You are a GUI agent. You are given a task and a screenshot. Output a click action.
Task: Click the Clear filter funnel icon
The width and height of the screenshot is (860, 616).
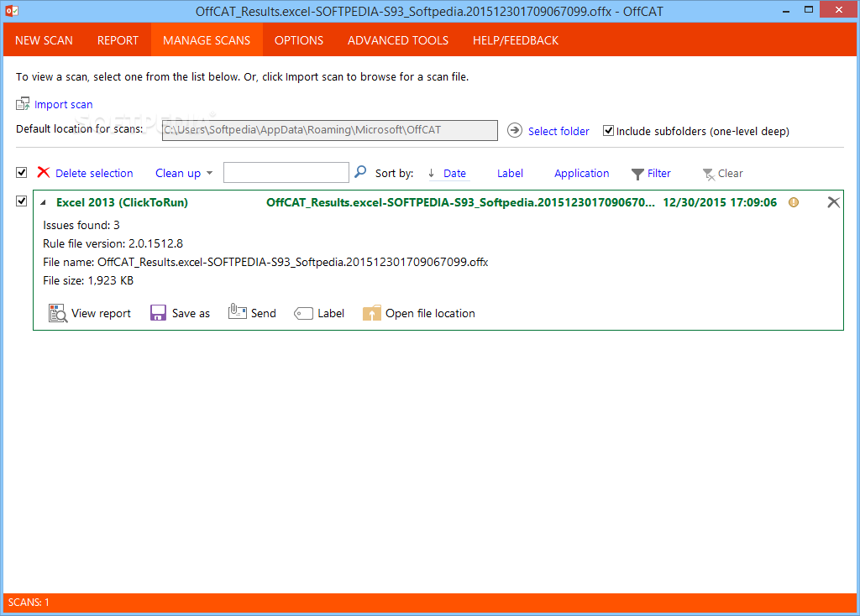click(x=709, y=175)
